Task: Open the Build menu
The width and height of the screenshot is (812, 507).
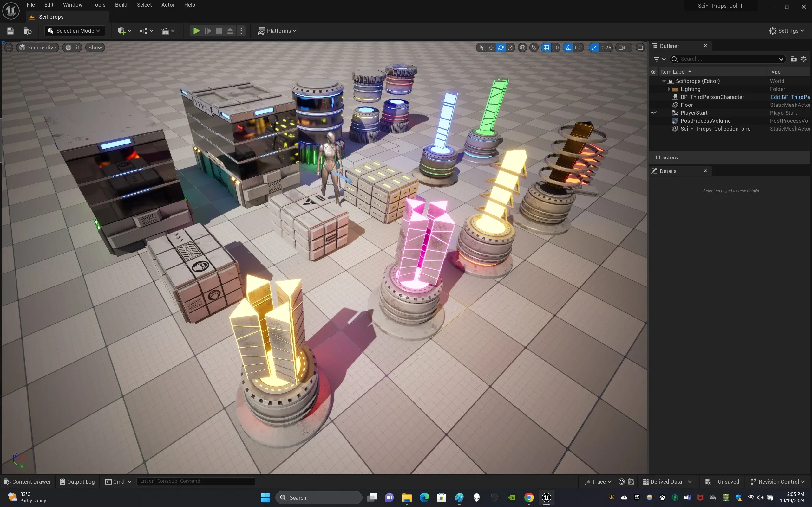Action: [121, 5]
